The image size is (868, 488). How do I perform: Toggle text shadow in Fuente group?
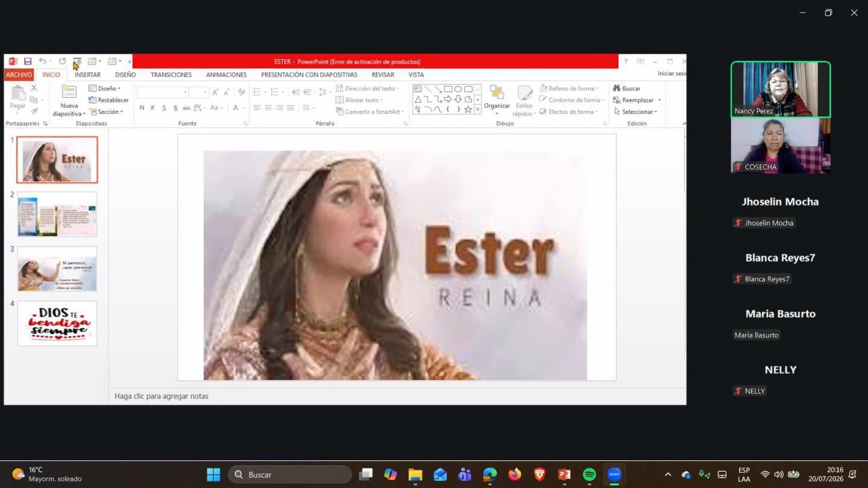(175, 108)
